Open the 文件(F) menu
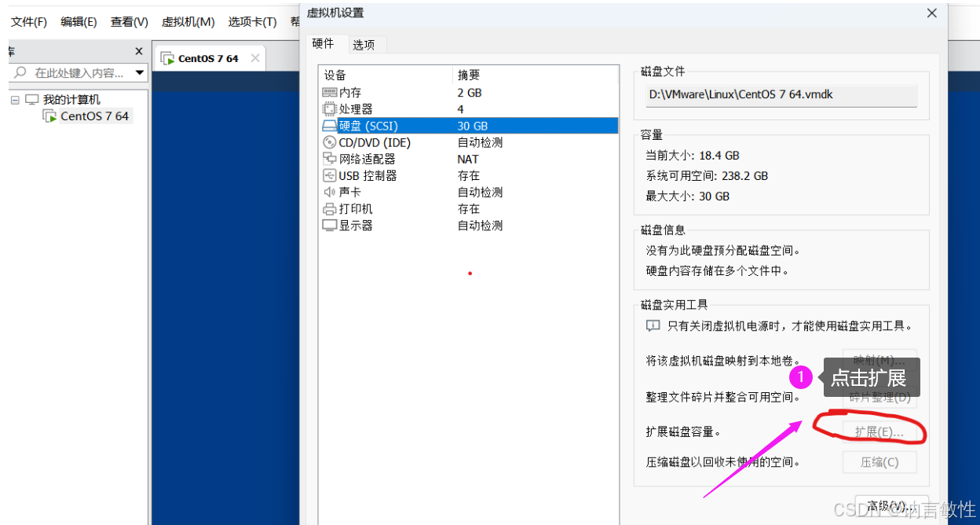This screenshot has height=525, width=980. (29, 22)
